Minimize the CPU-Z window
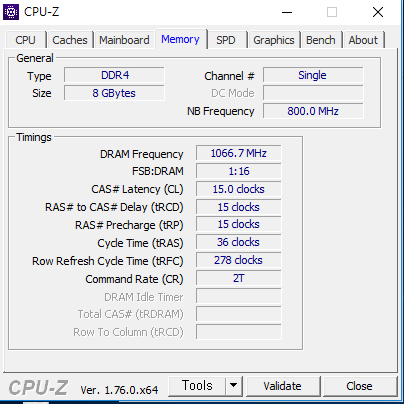 [287, 12]
